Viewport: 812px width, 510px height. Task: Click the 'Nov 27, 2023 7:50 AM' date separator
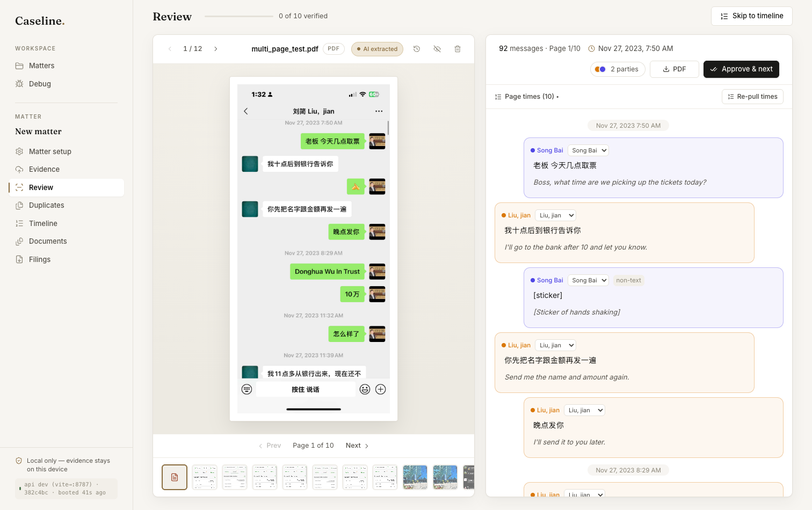pos(628,126)
